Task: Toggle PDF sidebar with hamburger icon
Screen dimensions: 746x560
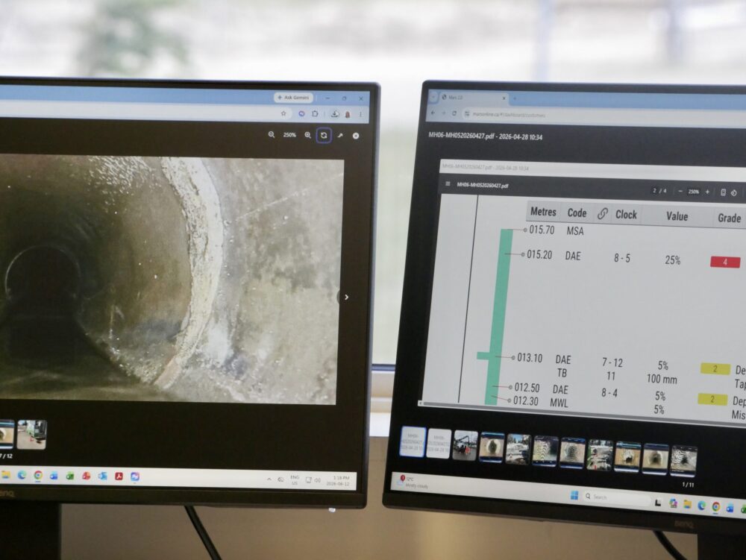Action: pos(448,183)
